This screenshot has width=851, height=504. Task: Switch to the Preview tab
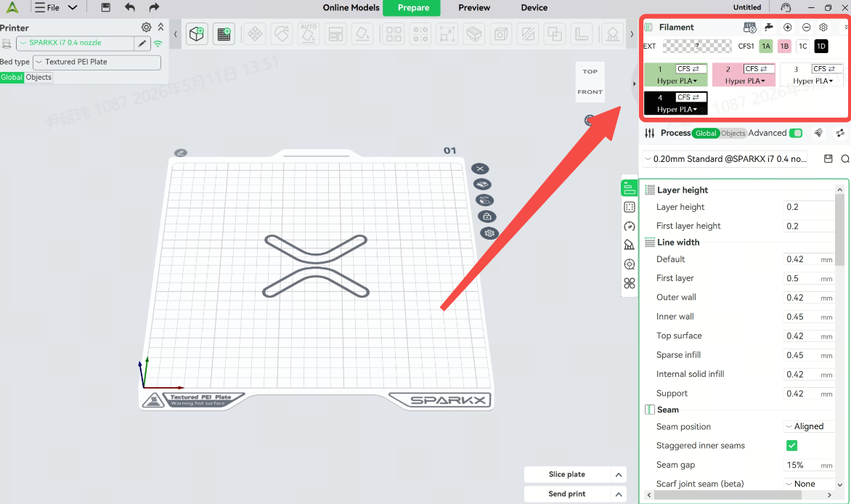point(474,7)
